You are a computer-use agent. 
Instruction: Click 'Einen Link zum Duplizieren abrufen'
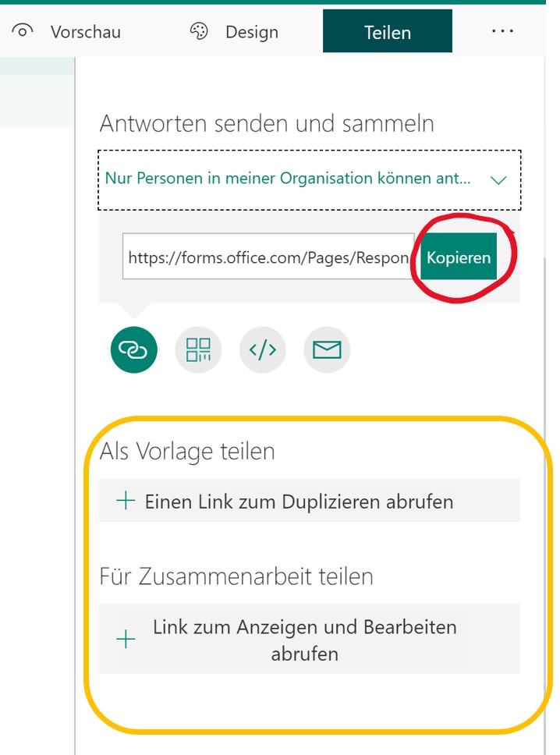point(310,501)
